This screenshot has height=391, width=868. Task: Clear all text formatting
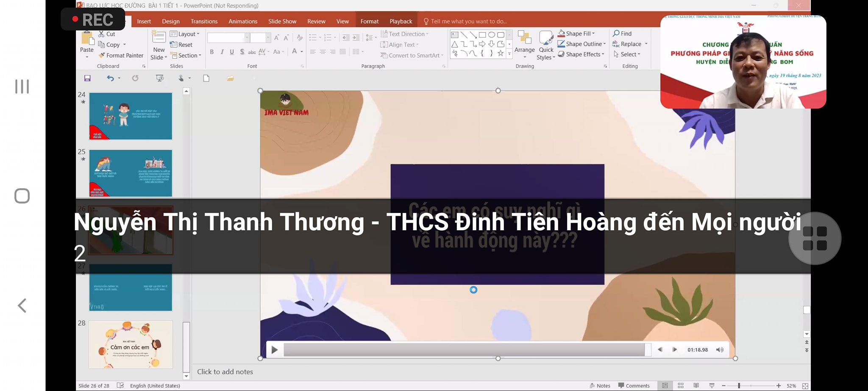click(300, 38)
